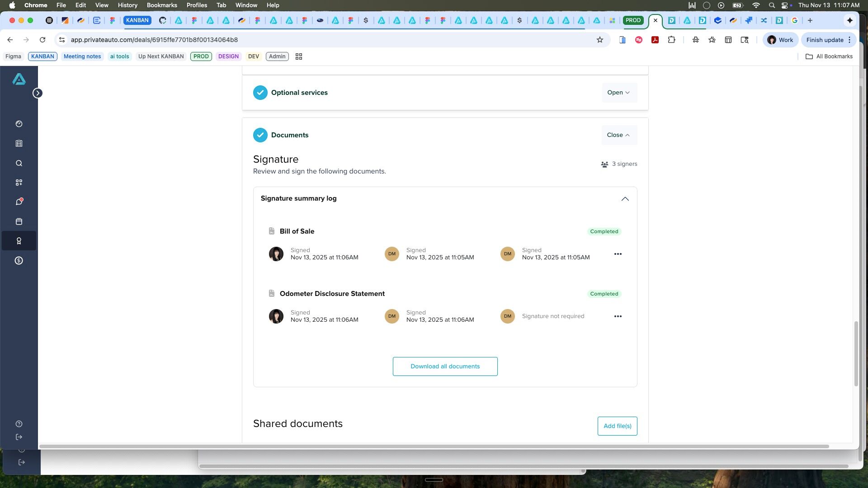
Task: Open Bill of Sale three-dot options menu
Action: pyautogui.click(x=618, y=254)
